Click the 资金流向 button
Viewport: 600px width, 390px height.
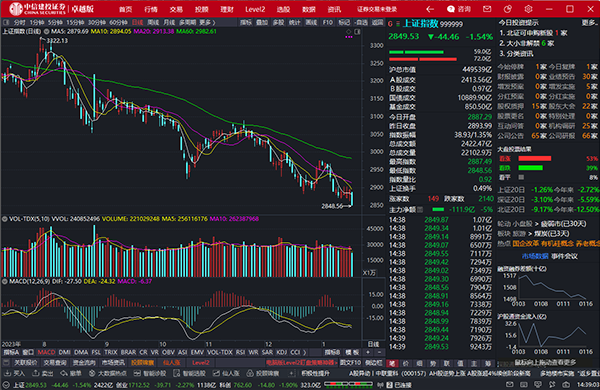pos(84,362)
